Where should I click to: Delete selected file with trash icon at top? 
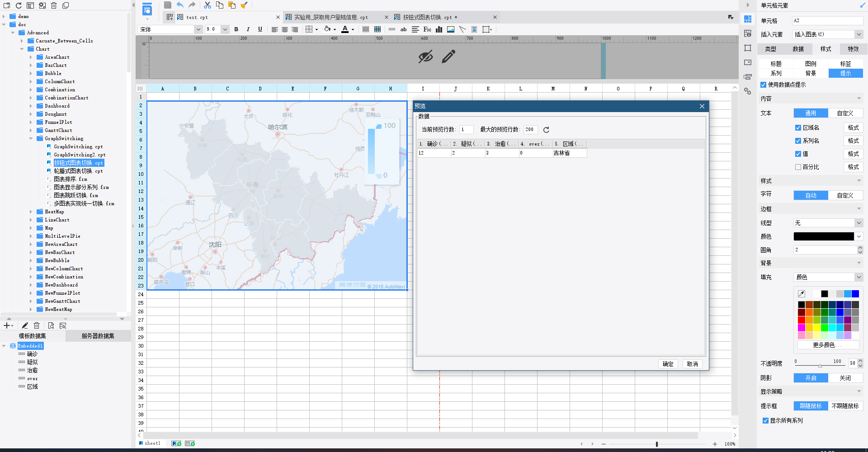pos(54,5)
